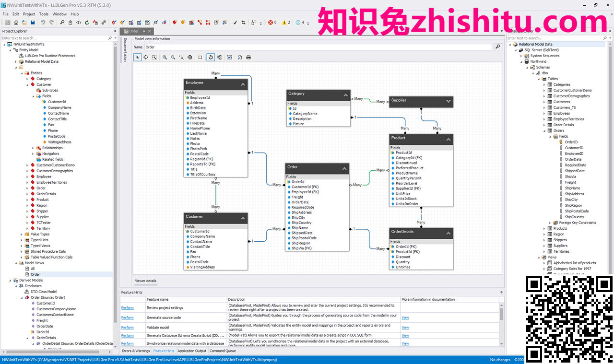Click the zoom 1:1 icon in model view
The image size is (614, 364).
pos(181,57)
